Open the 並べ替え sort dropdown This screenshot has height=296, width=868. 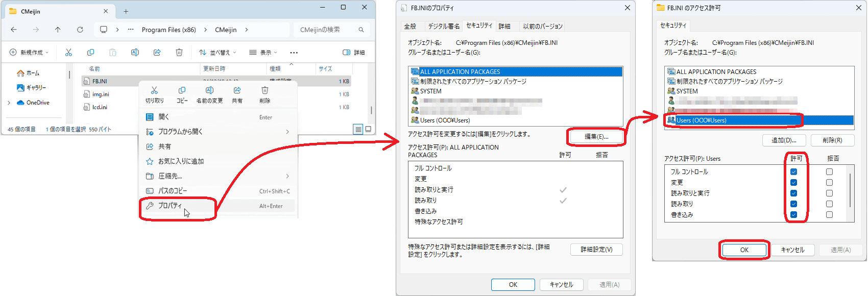pos(218,53)
